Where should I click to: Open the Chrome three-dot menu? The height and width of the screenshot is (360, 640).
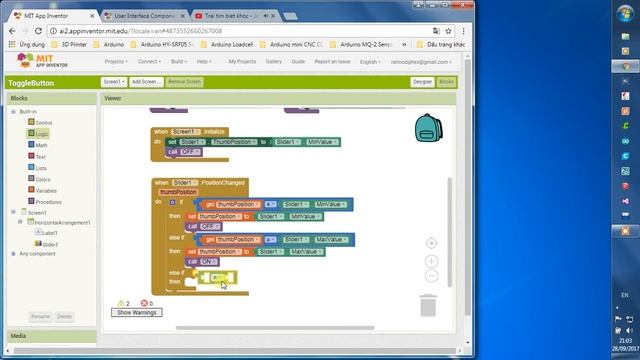pyautogui.click(x=463, y=31)
